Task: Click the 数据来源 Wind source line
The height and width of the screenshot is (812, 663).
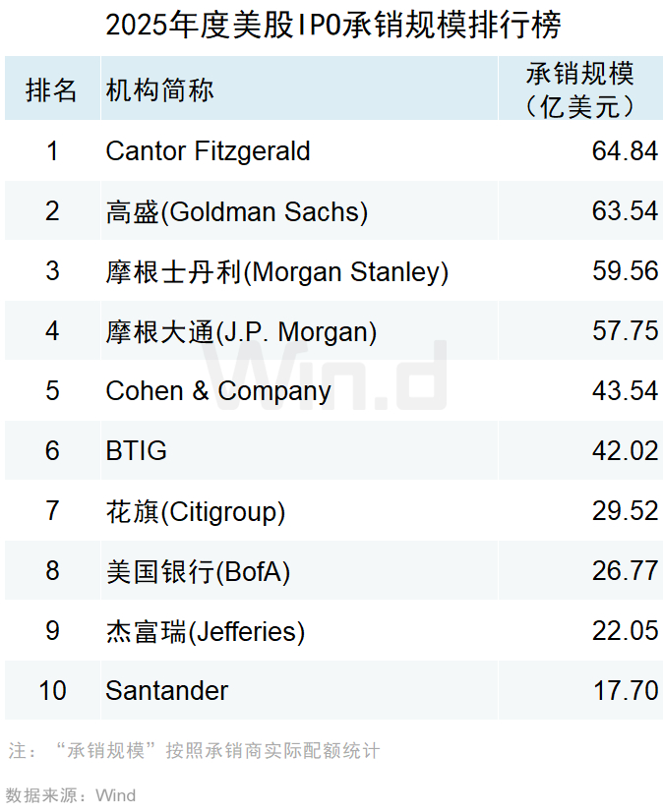Action: coord(71,795)
